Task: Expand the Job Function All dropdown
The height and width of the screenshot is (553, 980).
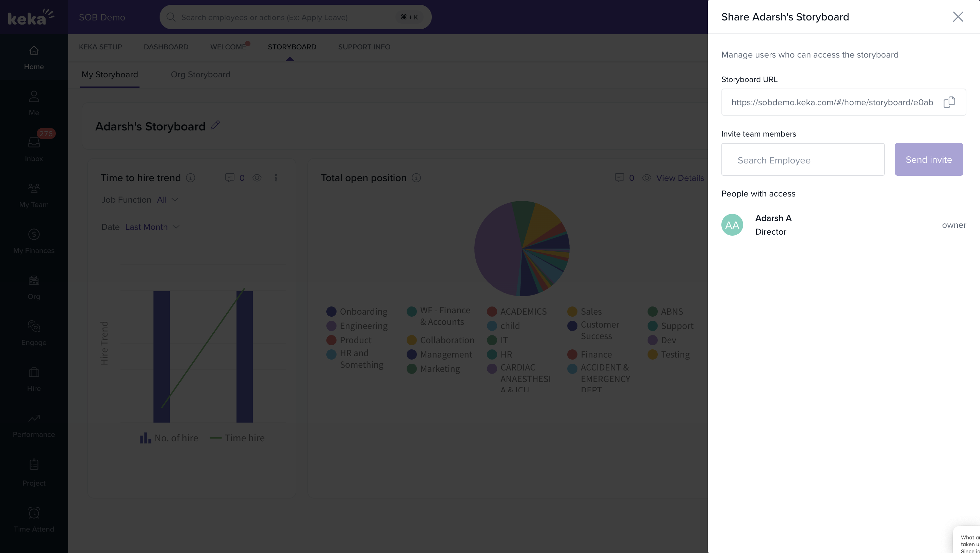Action: (x=168, y=200)
